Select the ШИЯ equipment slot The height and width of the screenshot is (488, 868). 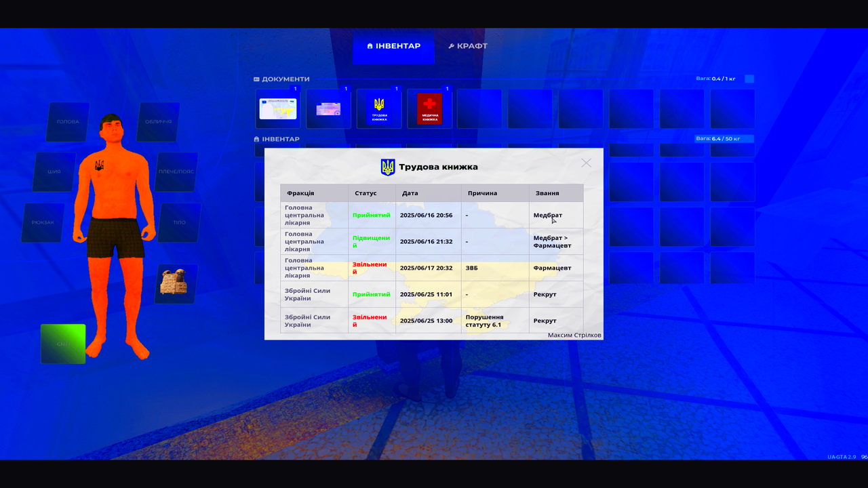54,171
